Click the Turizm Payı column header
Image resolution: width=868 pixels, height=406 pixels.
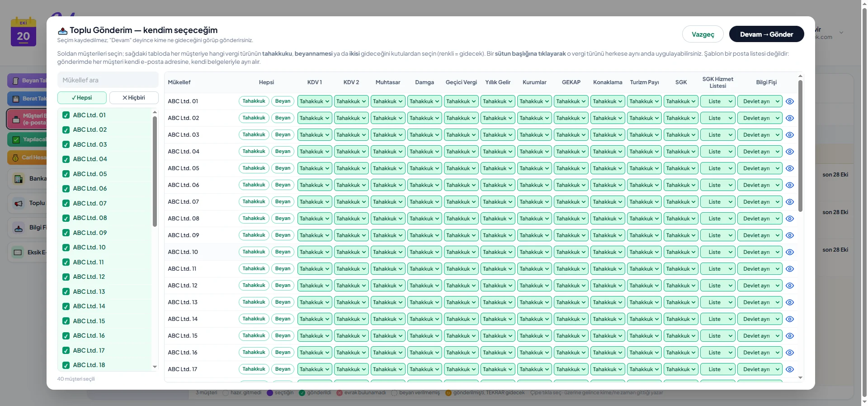point(644,82)
